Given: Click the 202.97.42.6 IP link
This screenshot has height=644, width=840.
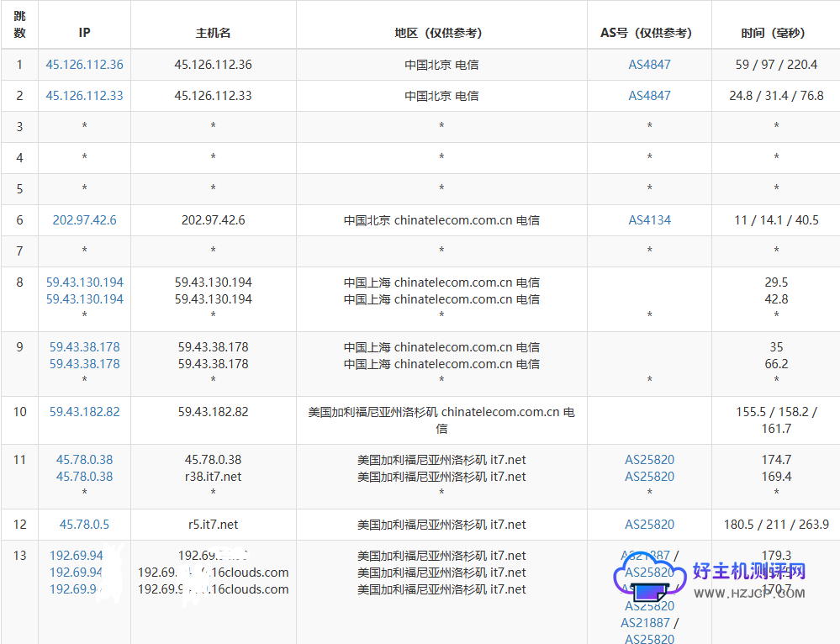Looking at the screenshot, I should click(x=84, y=220).
